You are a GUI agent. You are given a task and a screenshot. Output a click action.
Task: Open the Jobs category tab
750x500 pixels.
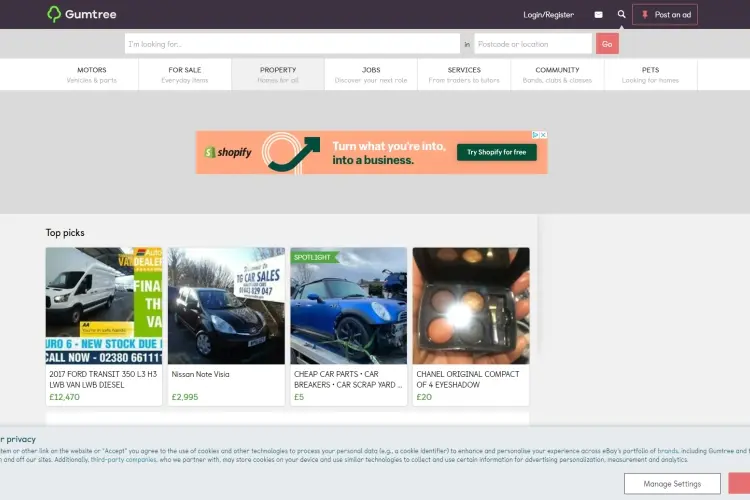click(371, 75)
